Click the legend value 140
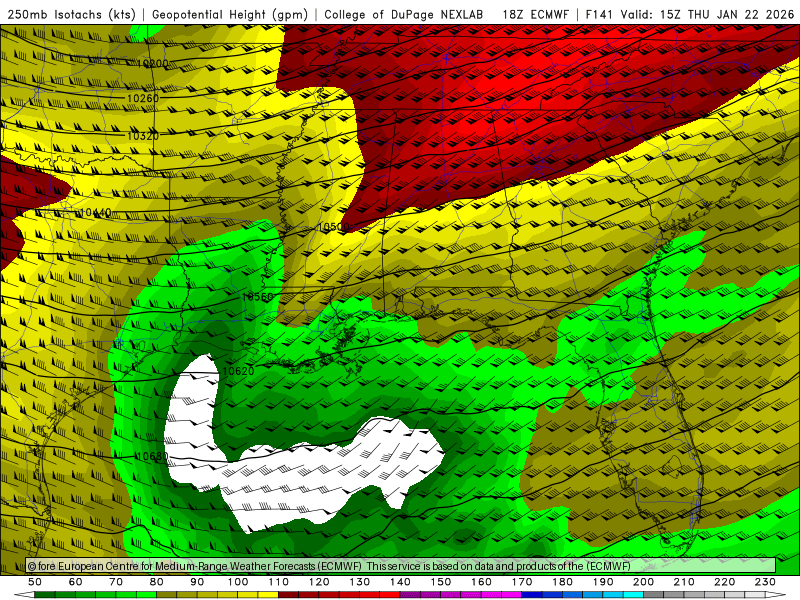This screenshot has height=600, width=800. pos(400,582)
